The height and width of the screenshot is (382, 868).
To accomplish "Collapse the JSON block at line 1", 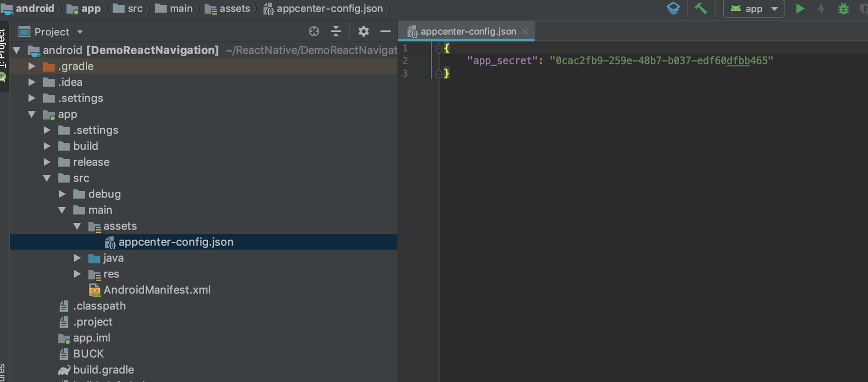I will pyautogui.click(x=439, y=49).
